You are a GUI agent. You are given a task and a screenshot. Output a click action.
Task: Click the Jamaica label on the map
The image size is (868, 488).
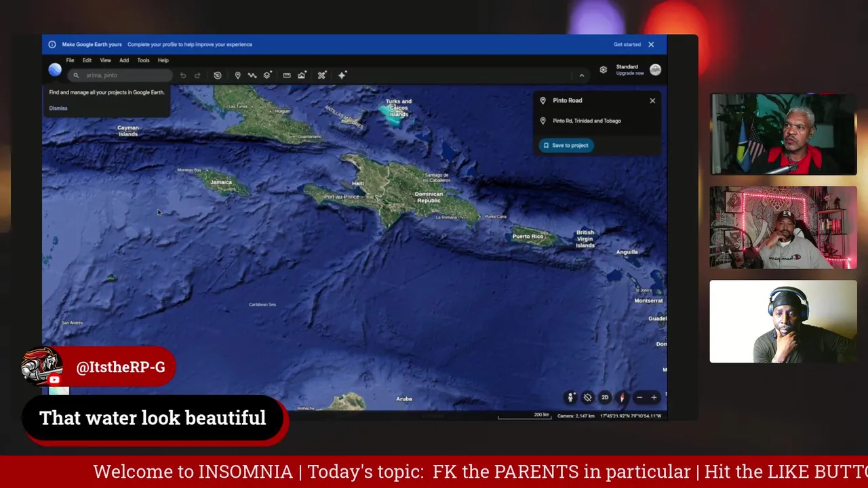(221, 182)
